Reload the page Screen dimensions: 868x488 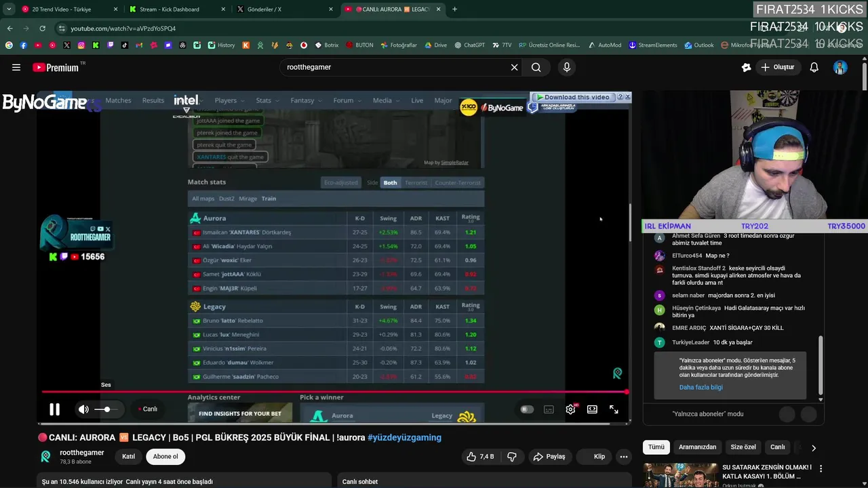42,28
